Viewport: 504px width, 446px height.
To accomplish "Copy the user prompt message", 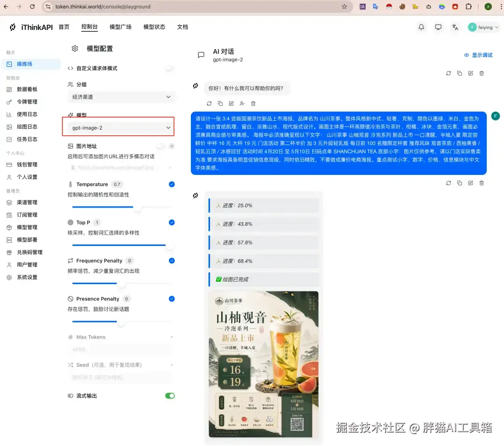I will [x=460, y=183].
